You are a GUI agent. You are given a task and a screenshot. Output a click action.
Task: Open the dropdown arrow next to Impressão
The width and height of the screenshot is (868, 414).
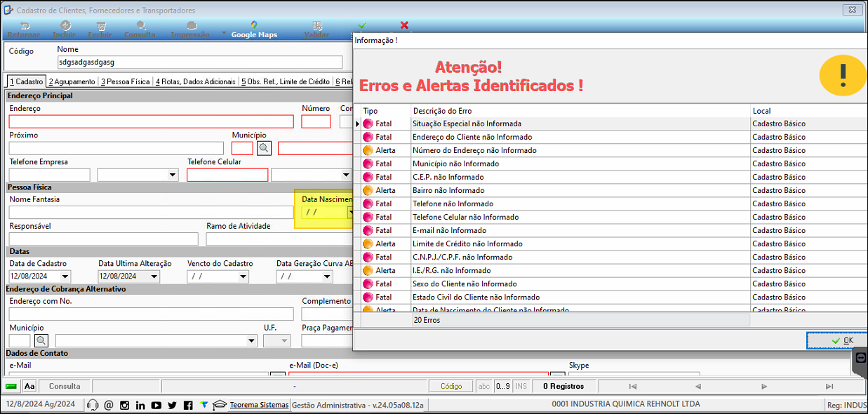pyautogui.click(x=223, y=33)
